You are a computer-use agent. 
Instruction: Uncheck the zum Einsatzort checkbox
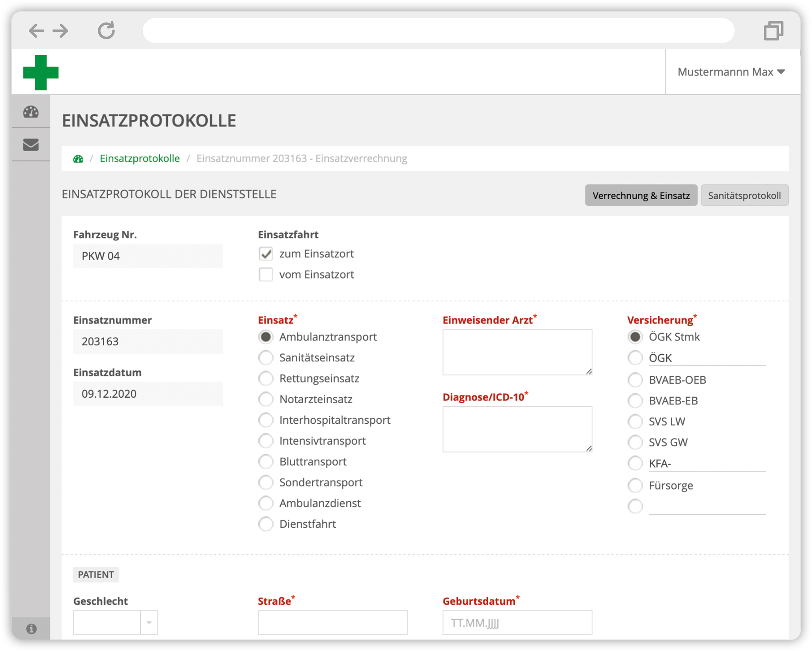(266, 254)
